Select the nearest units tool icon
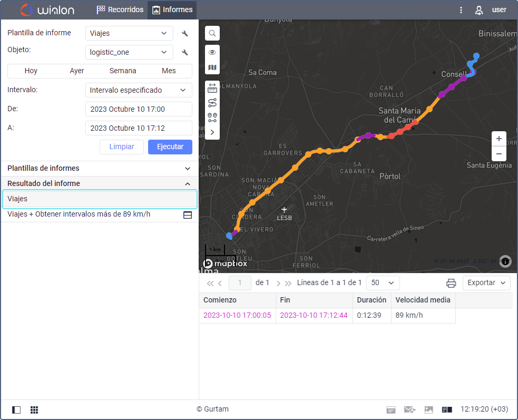The image size is (518, 420). pos(212,118)
